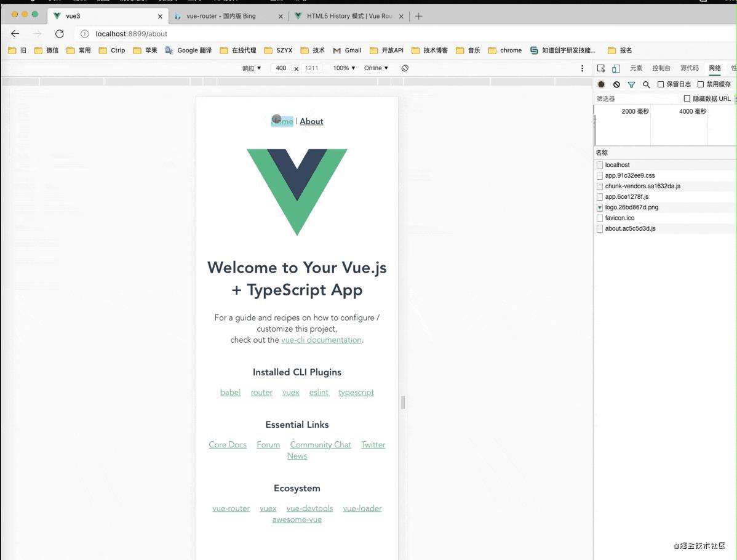Screen dimensions: 737x560
Task: Open the Gmail bookmark
Action: (x=348, y=50)
